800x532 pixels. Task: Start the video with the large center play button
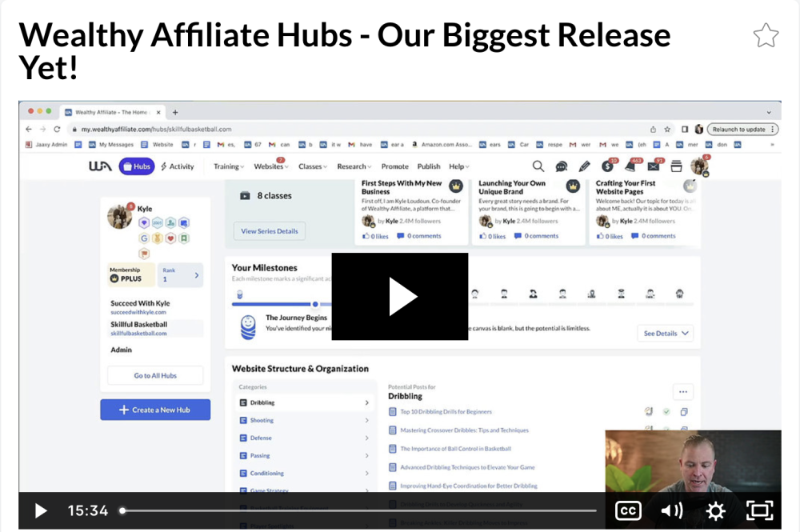pos(400,296)
